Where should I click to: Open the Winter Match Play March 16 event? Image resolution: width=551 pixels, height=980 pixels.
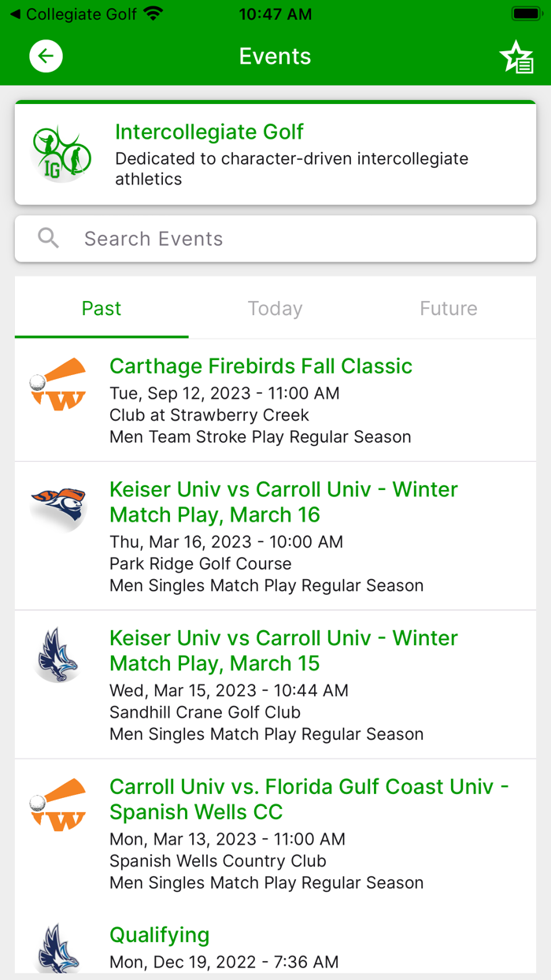pyautogui.click(x=283, y=502)
